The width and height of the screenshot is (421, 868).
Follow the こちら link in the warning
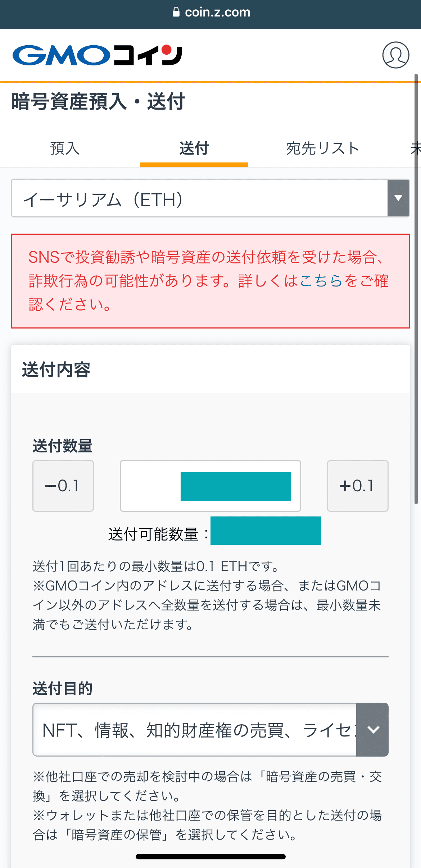(x=321, y=281)
